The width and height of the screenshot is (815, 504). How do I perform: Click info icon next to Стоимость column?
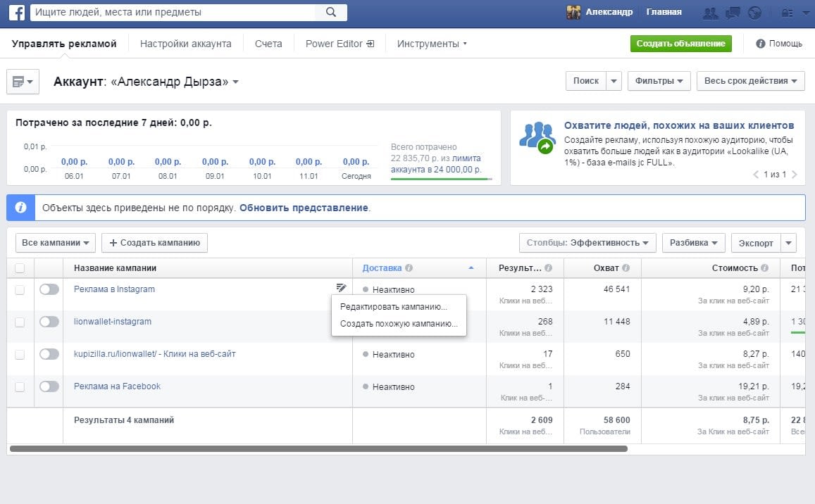point(764,267)
